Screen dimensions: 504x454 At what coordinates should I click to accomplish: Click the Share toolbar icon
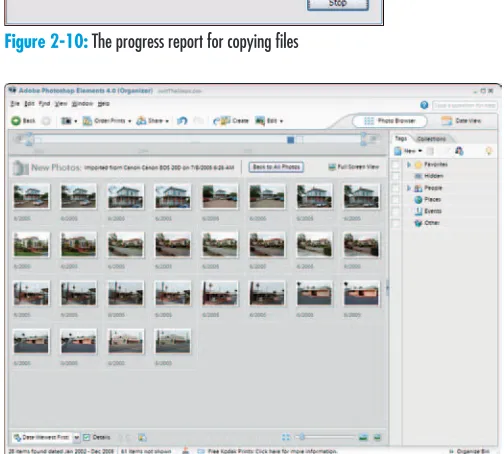click(x=141, y=121)
